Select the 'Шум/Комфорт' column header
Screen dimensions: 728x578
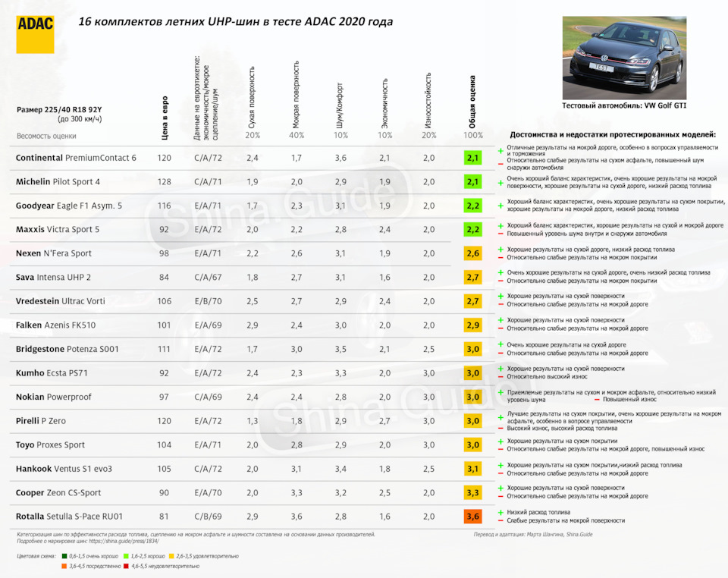(340, 106)
